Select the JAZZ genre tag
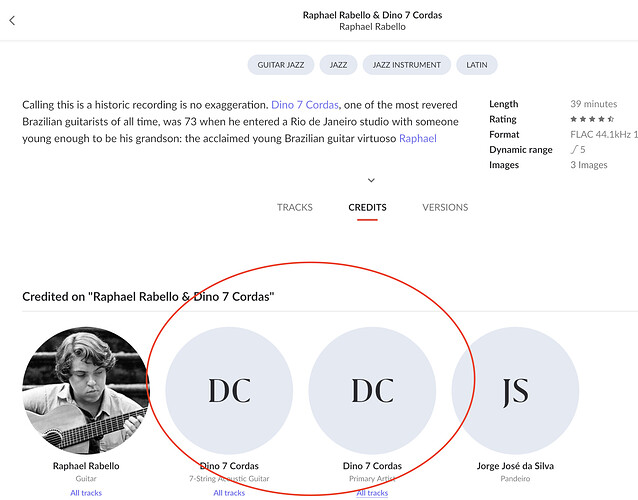Screen dimensions: 638x500 pos(338,65)
